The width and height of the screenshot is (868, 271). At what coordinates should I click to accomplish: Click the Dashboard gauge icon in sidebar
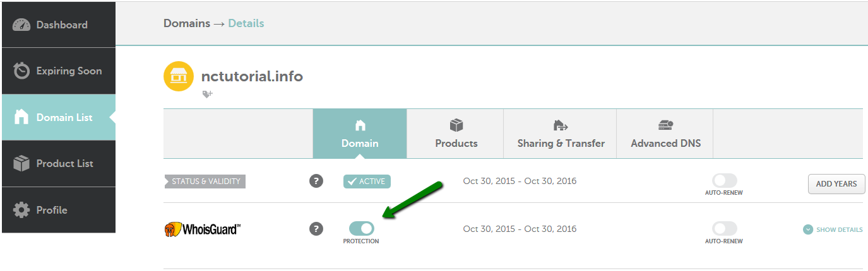click(21, 25)
